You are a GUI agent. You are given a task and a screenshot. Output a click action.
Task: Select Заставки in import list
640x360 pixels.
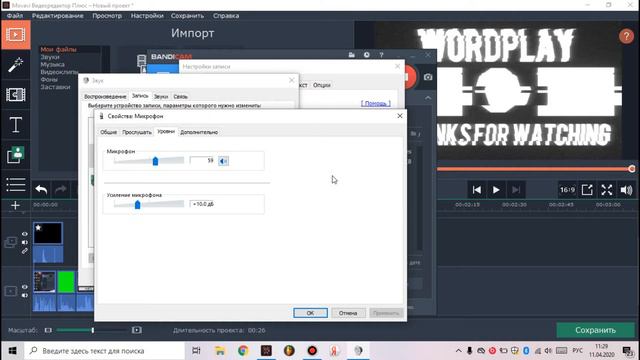click(56, 87)
